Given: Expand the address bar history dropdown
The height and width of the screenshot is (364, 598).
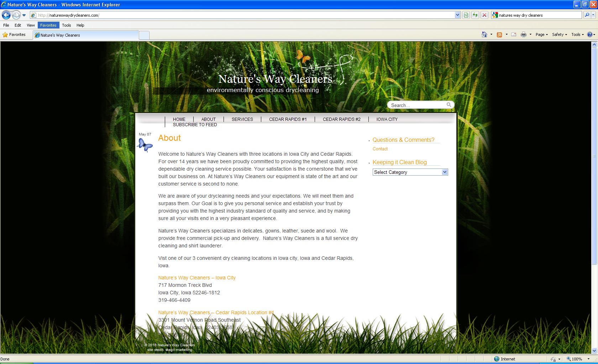Looking at the screenshot, I should [457, 15].
